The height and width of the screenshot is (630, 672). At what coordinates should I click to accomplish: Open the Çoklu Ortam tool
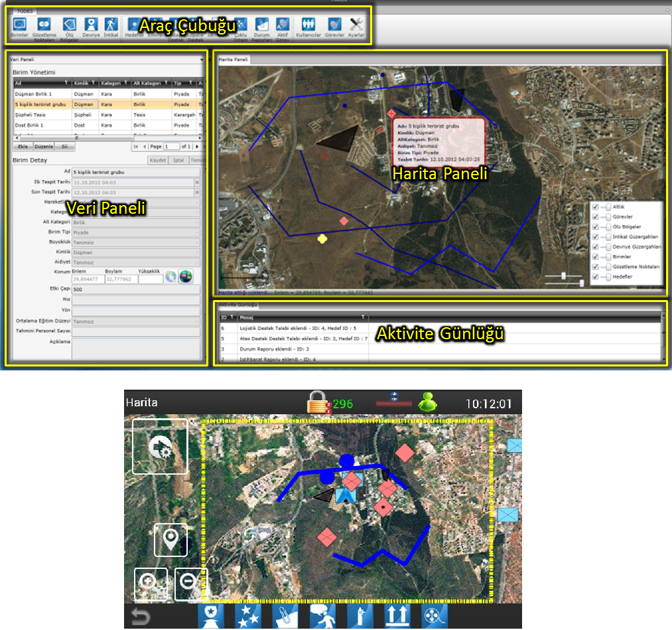pos(240,29)
